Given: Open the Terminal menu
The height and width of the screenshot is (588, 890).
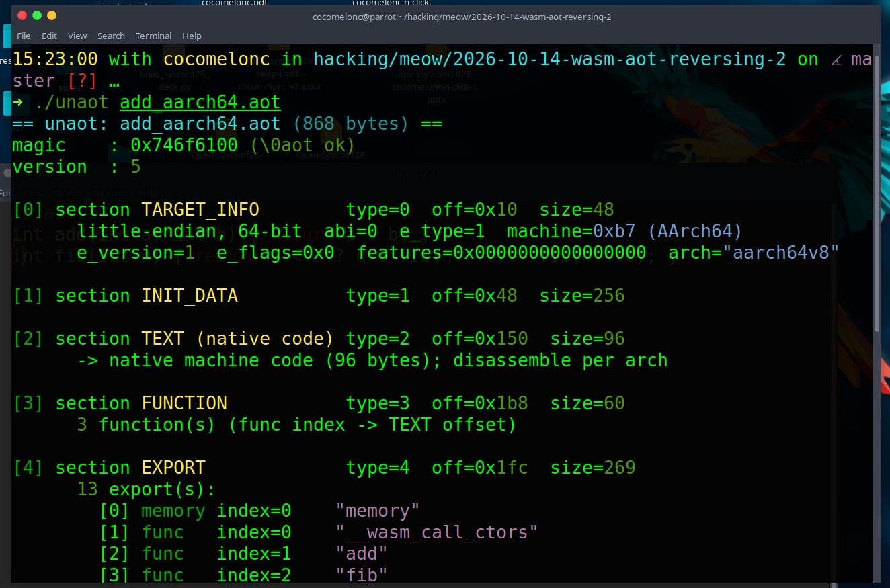Looking at the screenshot, I should 153,36.
